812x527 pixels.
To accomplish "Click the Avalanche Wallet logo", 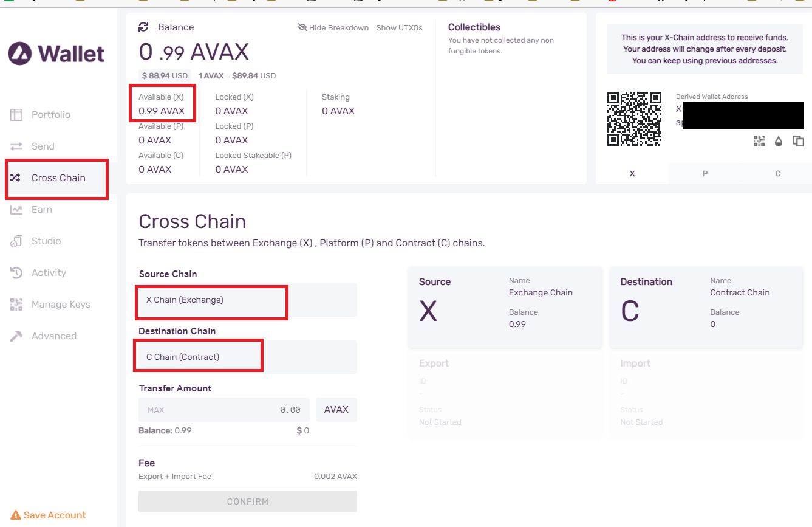I will (x=56, y=53).
